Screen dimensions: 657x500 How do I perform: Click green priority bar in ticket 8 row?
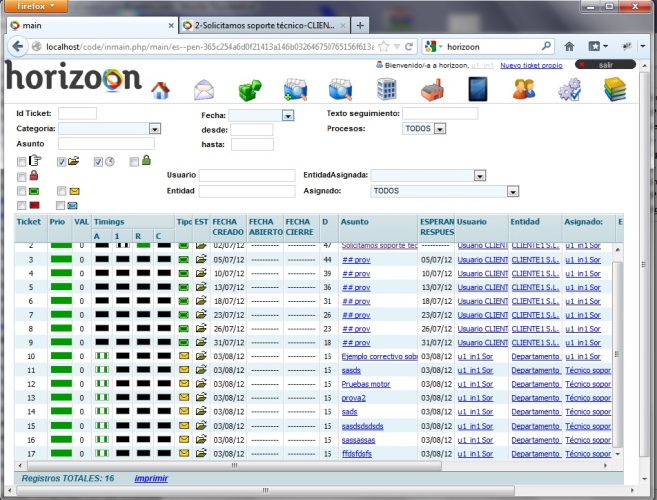pyautogui.click(x=61, y=328)
